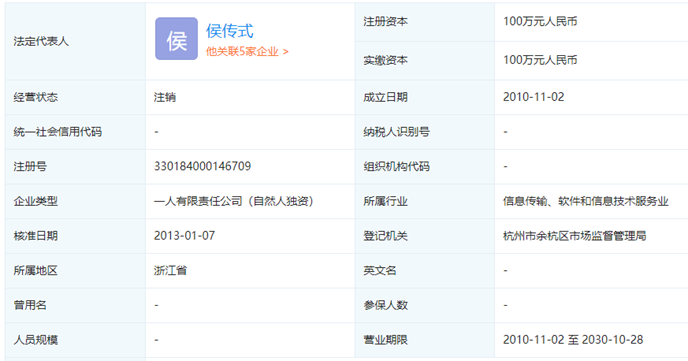Select approval date 2013-01-07
Screen dimensions: 688x361
(184, 236)
